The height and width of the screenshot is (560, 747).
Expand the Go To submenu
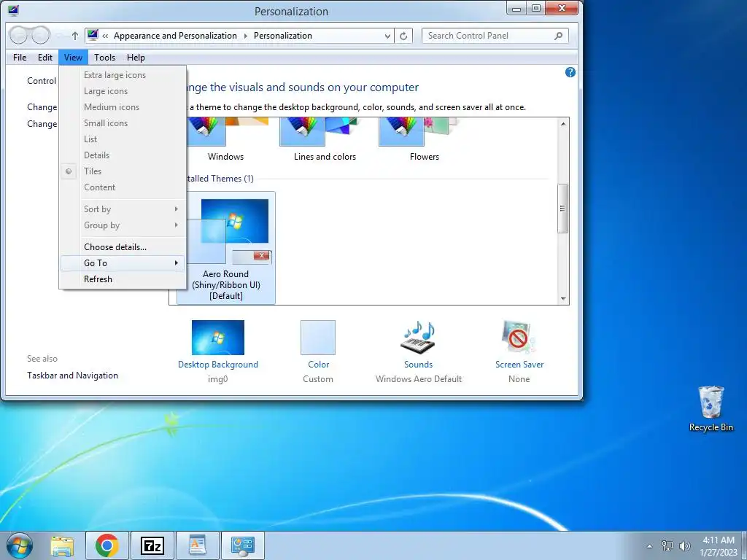point(123,262)
